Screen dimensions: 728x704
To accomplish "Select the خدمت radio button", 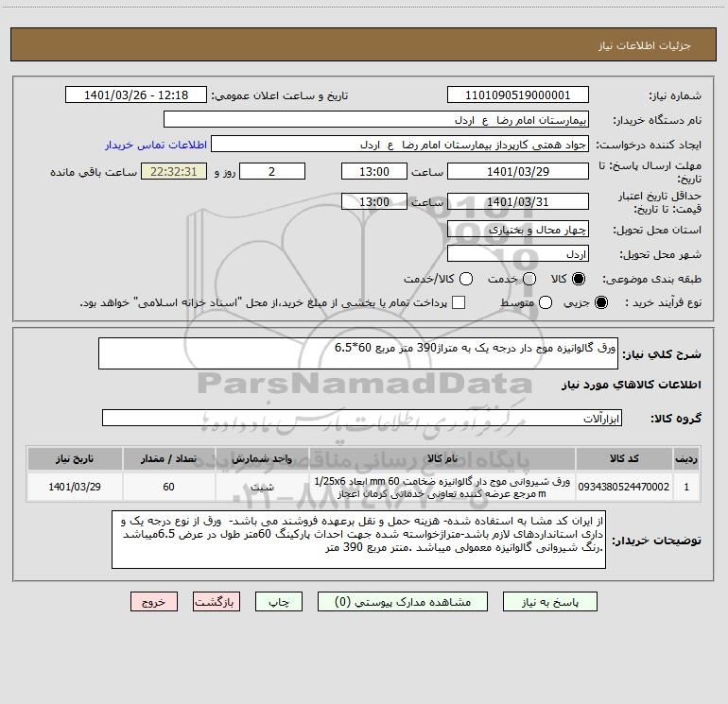I will (529, 279).
